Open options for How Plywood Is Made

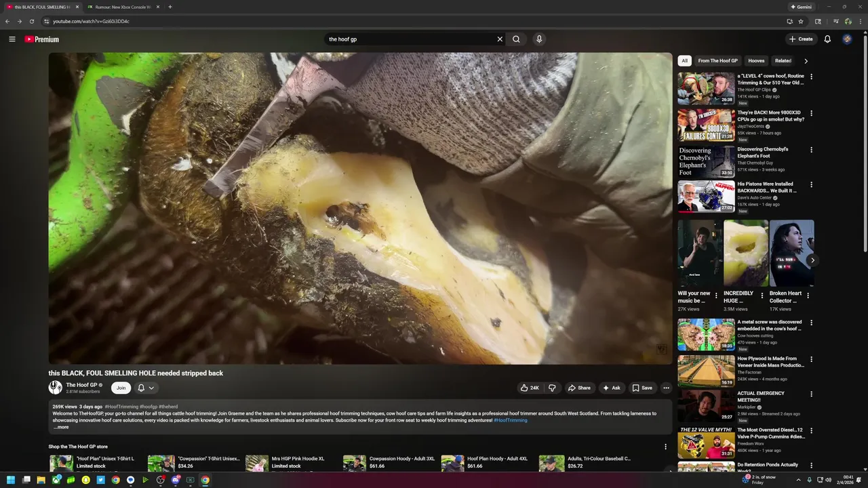[x=811, y=359]
